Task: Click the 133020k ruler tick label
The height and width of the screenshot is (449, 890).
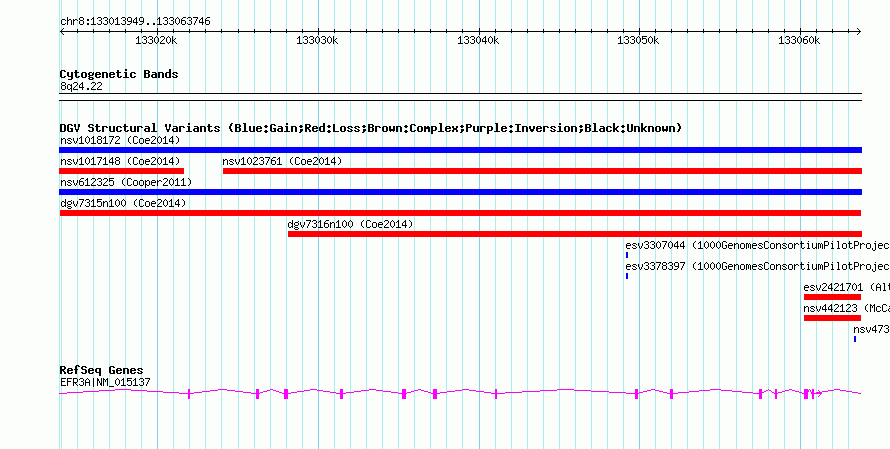Action: [x=157, y=40]
